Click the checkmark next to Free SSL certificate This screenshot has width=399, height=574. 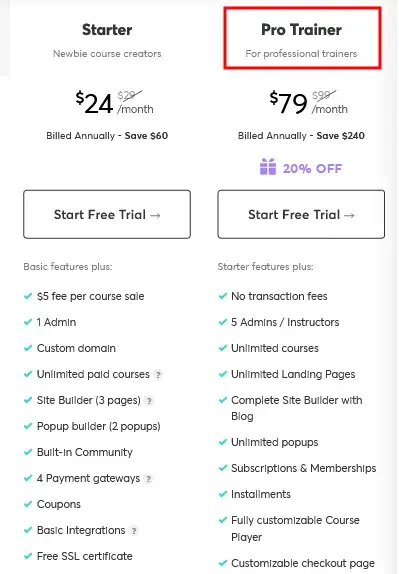[28, 556]
